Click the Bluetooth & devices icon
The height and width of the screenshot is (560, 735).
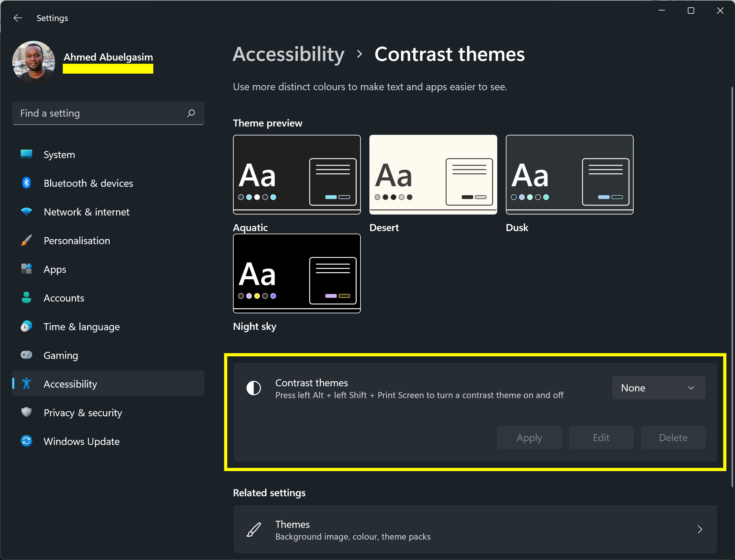[x=26, y=183]
